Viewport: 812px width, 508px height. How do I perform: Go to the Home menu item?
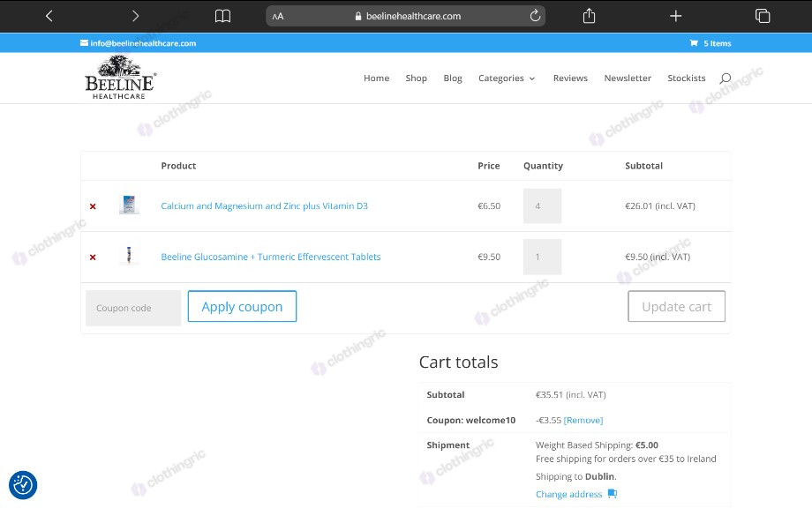[x=377, y=78]
